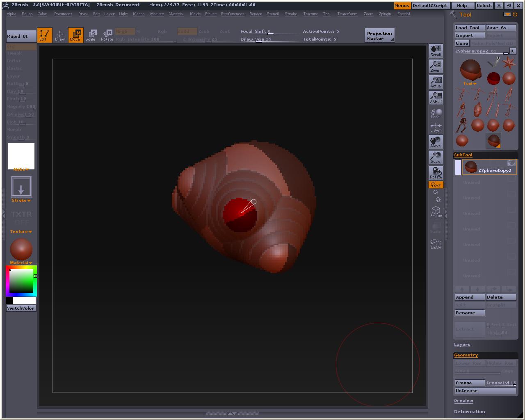The height and width of the screenshot is (420, 525).
Task: Select the Rotate tool in top toolbar
Action: (x=107, y=35)
